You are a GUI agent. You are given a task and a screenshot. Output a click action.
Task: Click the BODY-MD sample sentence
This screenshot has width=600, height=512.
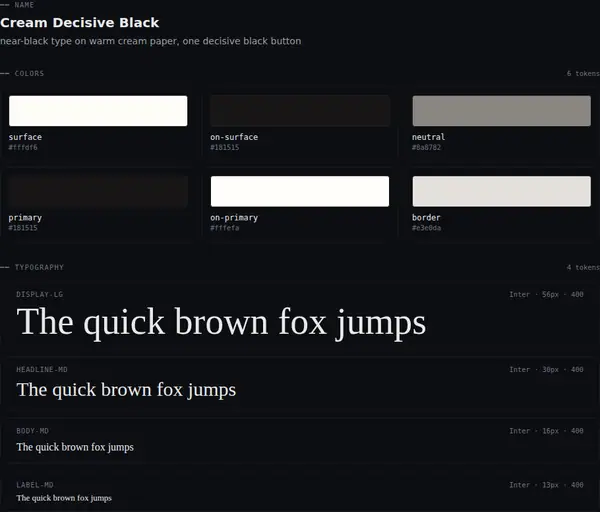[75, 447]
